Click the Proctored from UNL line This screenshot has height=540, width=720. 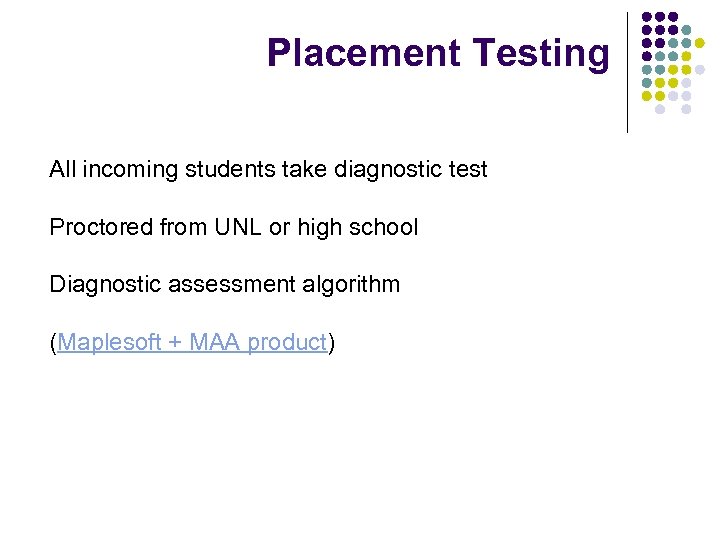tap(234, 227)
